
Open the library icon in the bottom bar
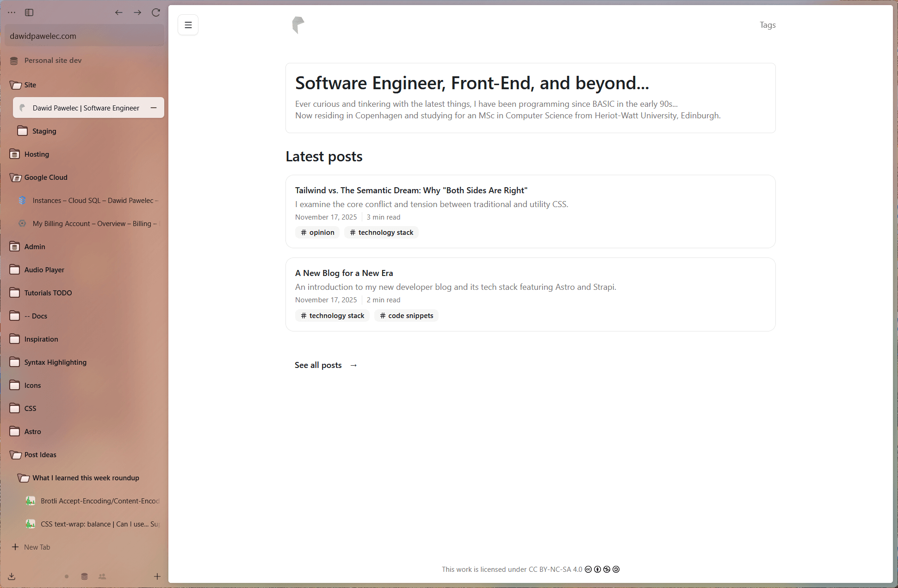click(84, 576)
